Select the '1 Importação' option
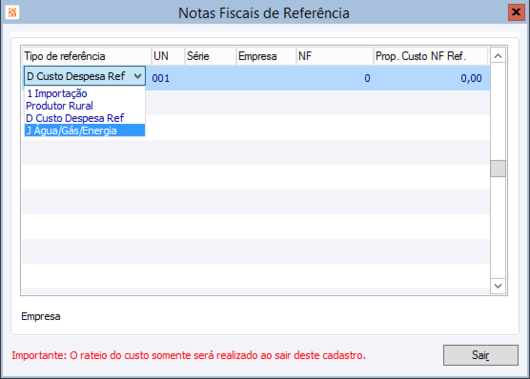Image resolution: width=530 pixels, height=379 pixels. point(85,93)
